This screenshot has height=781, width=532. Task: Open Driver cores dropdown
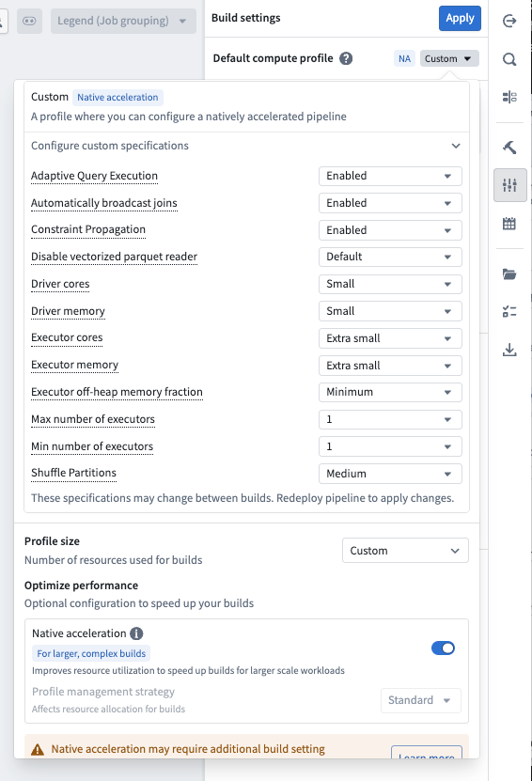(x=390, y=284)
